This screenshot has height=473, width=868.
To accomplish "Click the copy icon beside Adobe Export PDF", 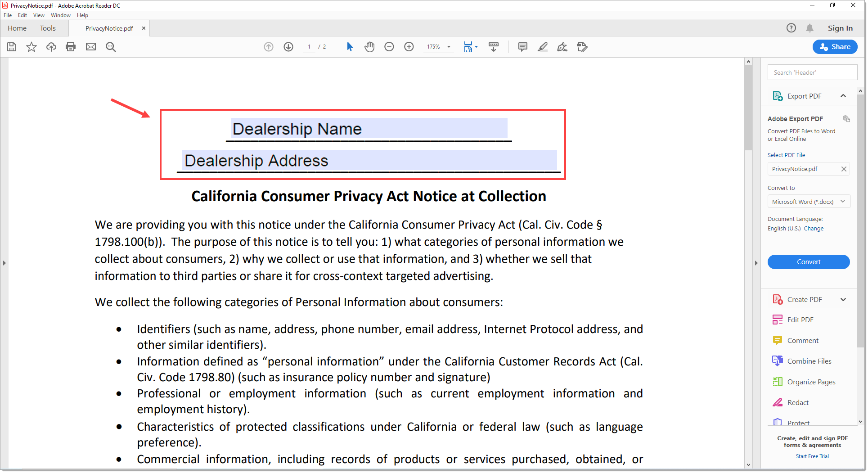I will click(x=846, y=119).
